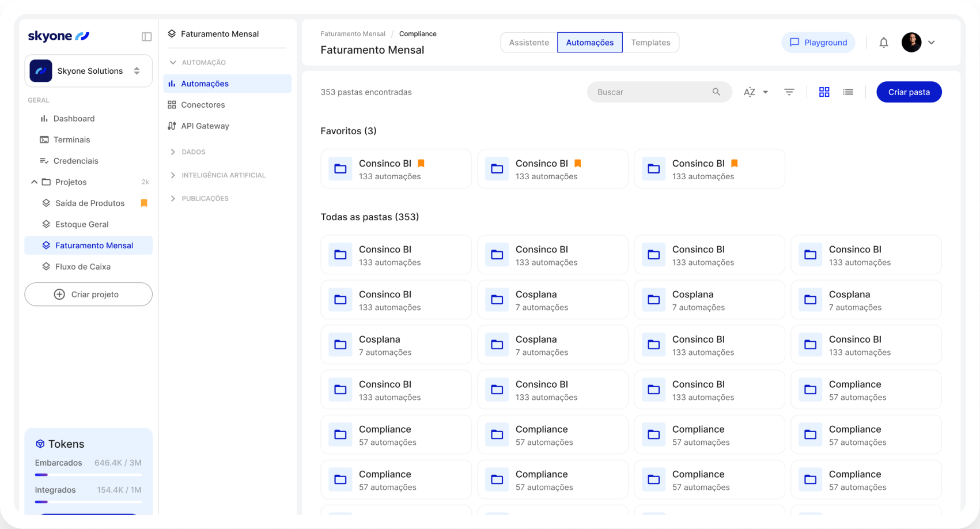
Task: Click the Criar projeto button
Action: click(88, 294)
